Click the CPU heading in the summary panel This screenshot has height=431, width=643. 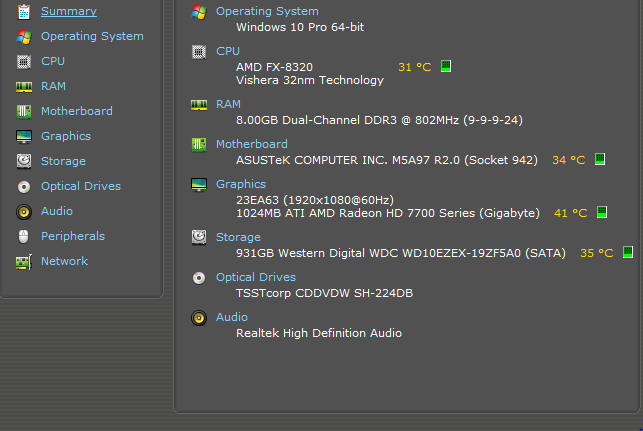tap(228, 51)
